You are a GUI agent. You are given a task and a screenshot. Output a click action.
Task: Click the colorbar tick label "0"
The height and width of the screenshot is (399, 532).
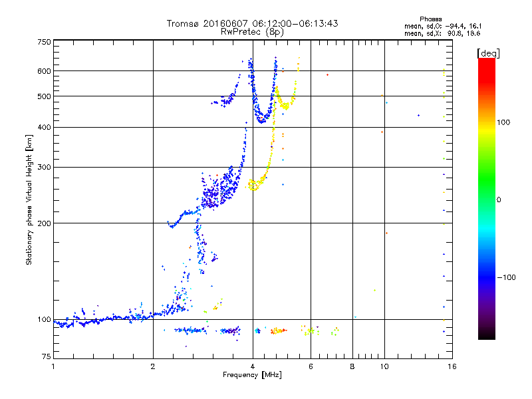pyautogui.click(x=499, y=200)
